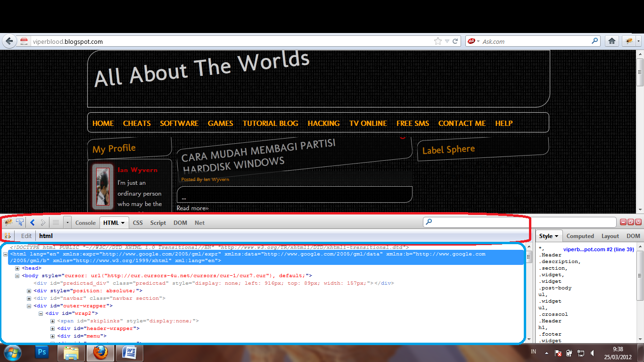
Task: Click the Firefox home icon
Action: point(611,41)
